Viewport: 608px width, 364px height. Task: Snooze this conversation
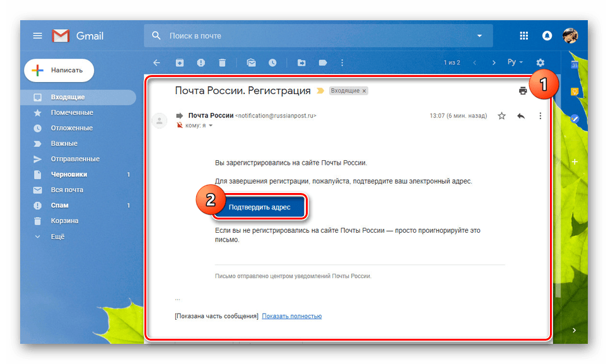pyautogui.click(x=272, y=62)
